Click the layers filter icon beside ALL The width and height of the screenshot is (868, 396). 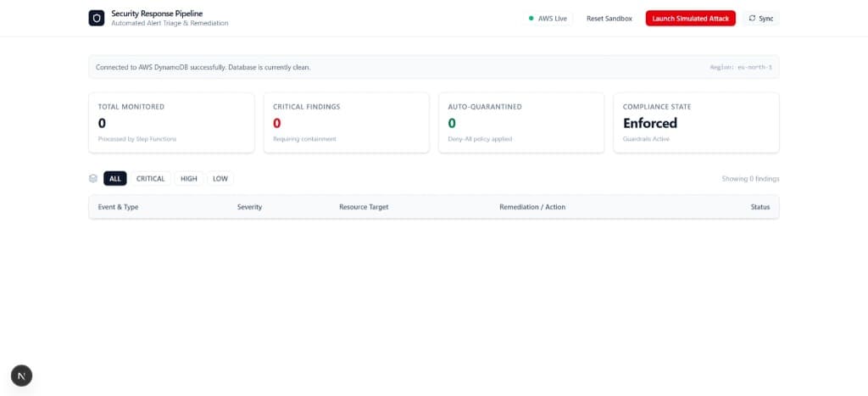coord(93,178)
